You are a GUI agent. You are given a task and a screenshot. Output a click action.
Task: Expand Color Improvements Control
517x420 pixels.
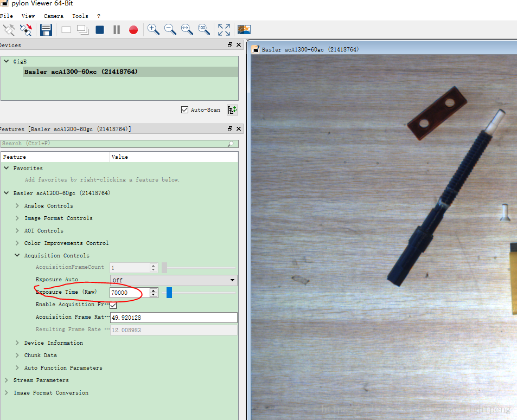[x=17, y=243]
